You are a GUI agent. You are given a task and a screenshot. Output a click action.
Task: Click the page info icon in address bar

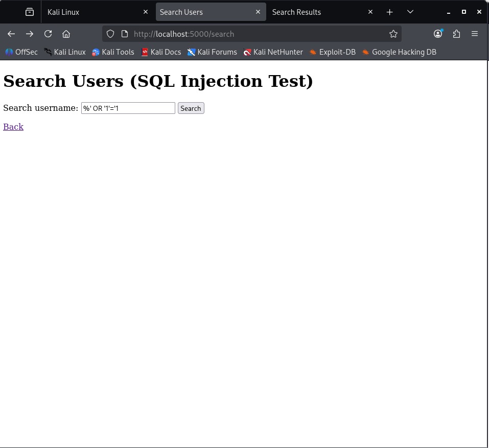[124, 34]
